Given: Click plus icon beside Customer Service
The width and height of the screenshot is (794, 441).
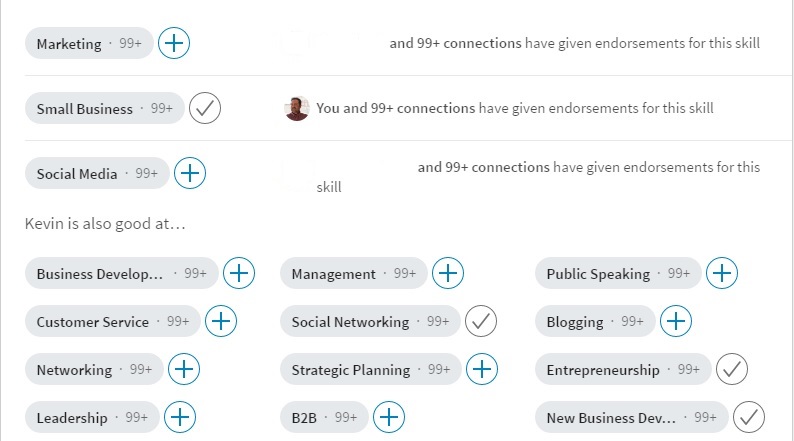Looking at the screenshot, I should point(221,321).
